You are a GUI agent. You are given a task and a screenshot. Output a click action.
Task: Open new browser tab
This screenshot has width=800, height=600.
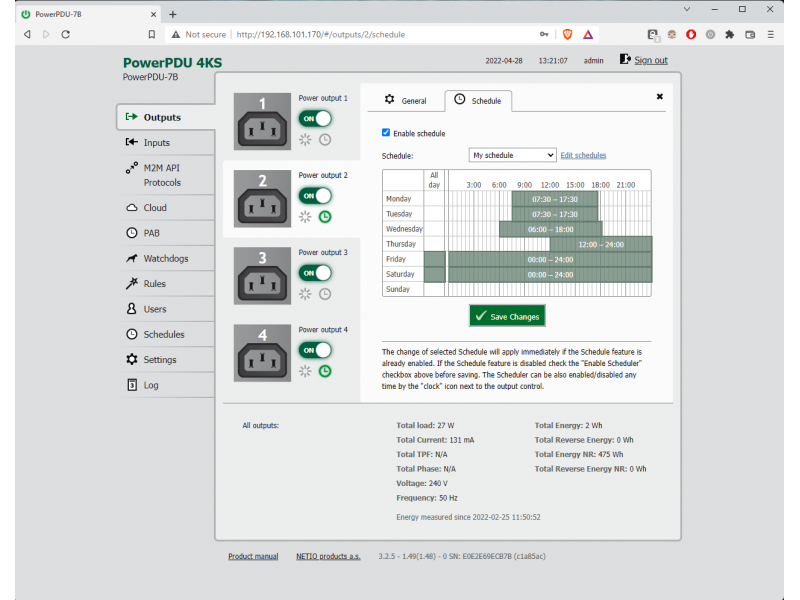point(172,14)
